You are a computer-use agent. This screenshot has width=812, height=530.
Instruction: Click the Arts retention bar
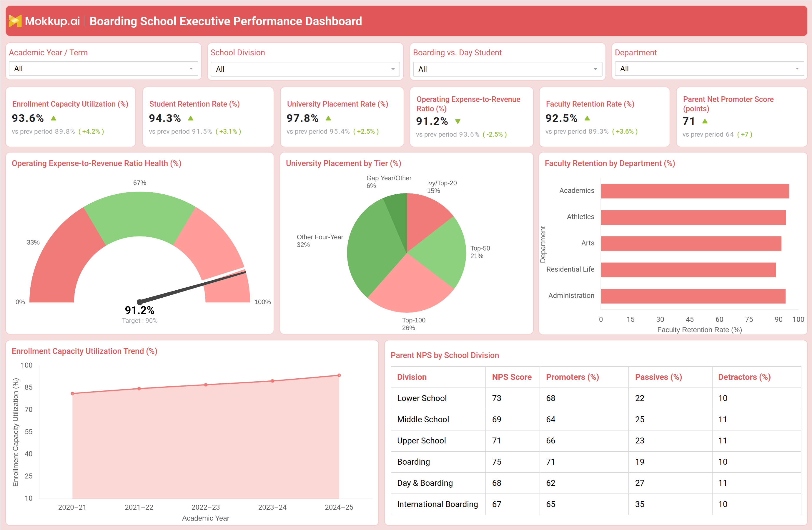(691, 244)
